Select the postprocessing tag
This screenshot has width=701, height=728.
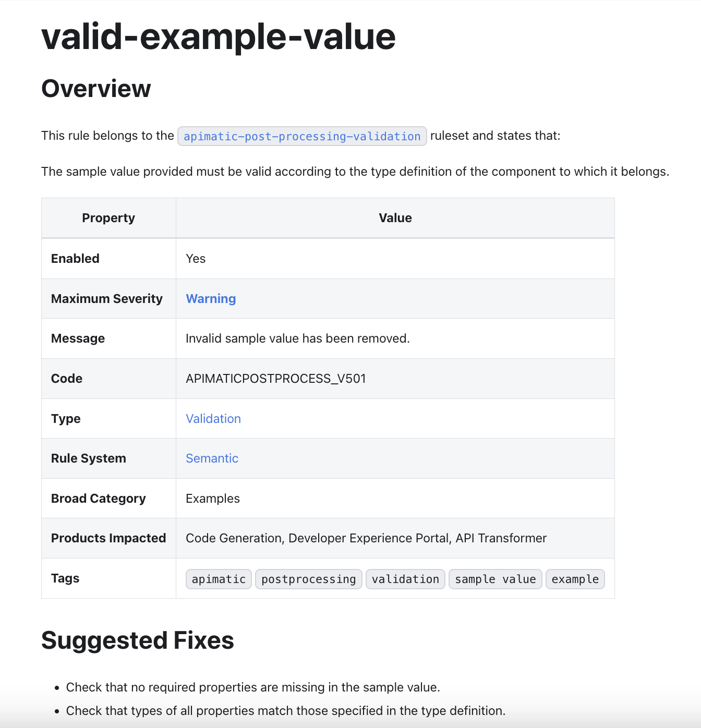308,579
